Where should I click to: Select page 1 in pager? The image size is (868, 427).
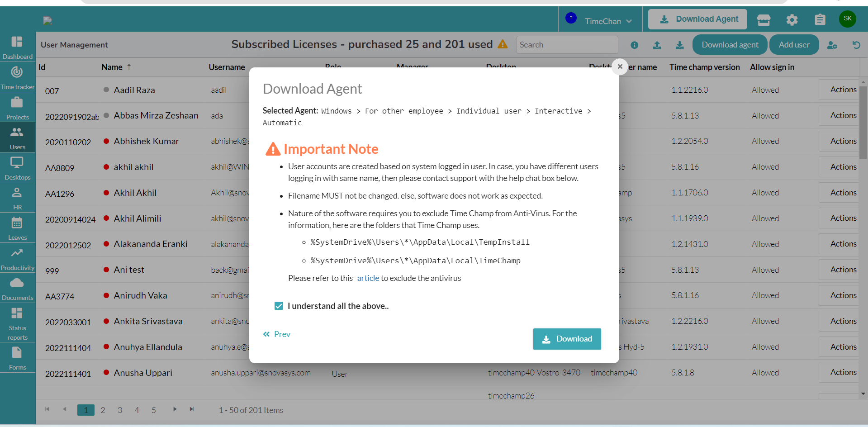click(x=86, y=410)
